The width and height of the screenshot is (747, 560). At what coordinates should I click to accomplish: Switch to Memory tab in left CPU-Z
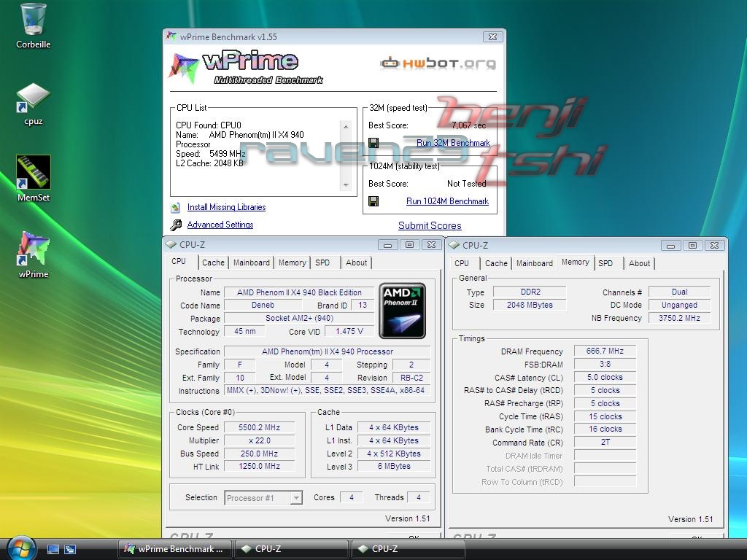[x=292, y=262]
